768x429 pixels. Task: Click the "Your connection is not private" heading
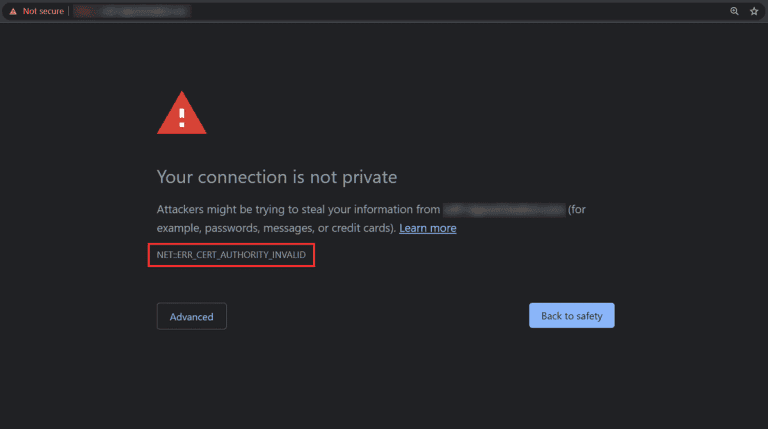click(x=277, y=177)
